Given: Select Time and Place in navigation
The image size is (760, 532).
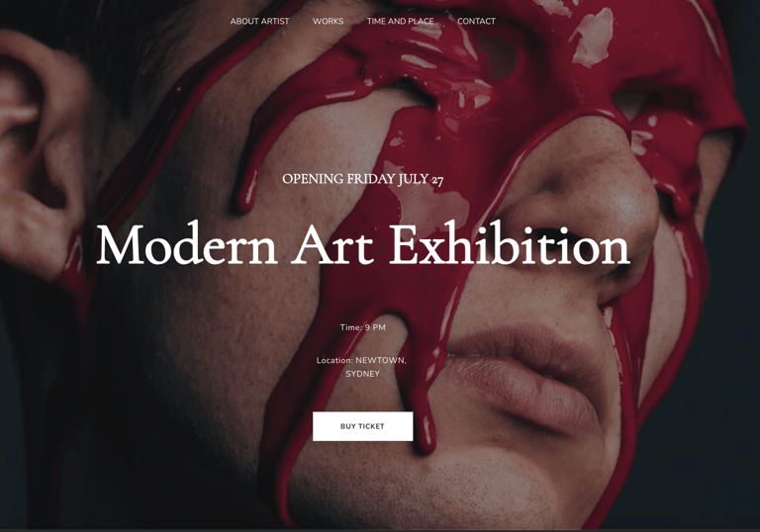Looking at the screenshot, I should point(400,22).
